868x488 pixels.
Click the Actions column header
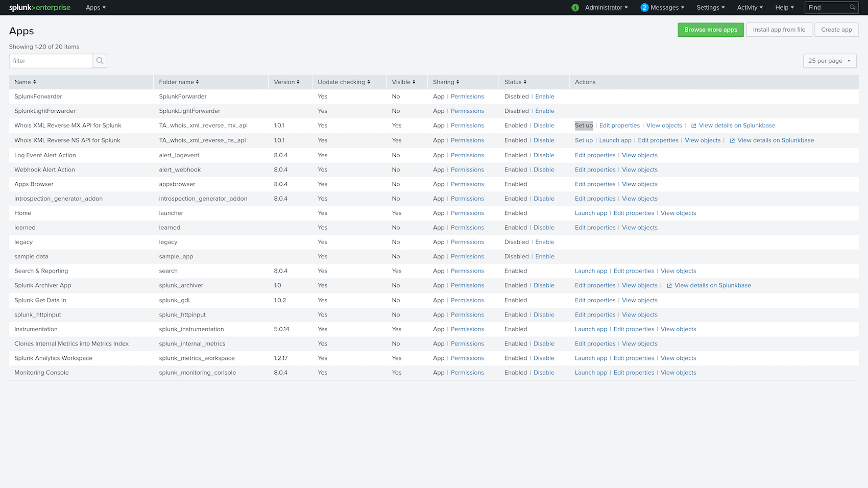click(585, 82)
